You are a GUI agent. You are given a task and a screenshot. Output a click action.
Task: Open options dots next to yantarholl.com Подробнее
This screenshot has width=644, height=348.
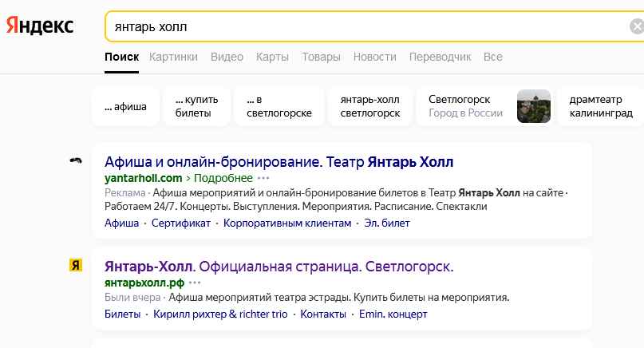click(263, 178)
